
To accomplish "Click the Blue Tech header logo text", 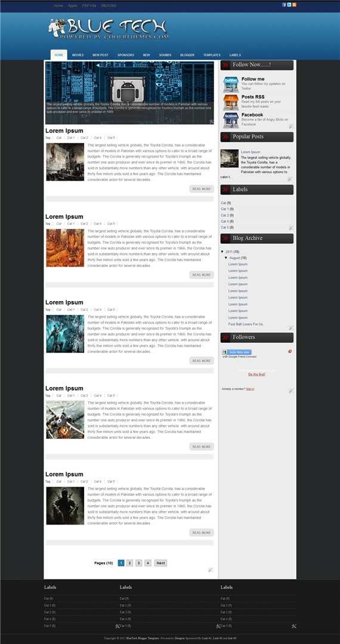I will pyautogui.click(x=117, y=27).
